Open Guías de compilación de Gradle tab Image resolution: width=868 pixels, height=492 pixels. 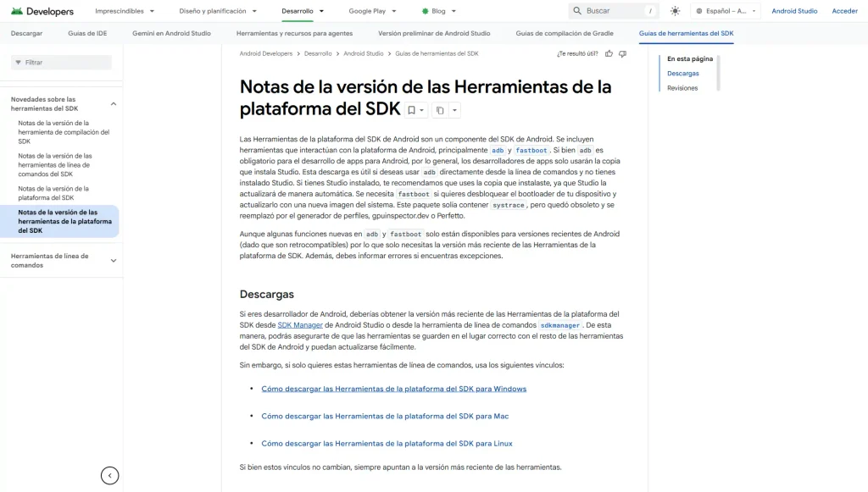pyautogui.click(x=565, y=33)
